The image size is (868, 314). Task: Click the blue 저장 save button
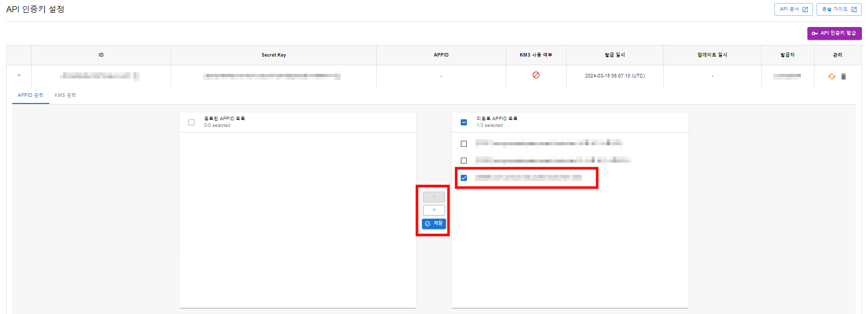tap(434, 224)
